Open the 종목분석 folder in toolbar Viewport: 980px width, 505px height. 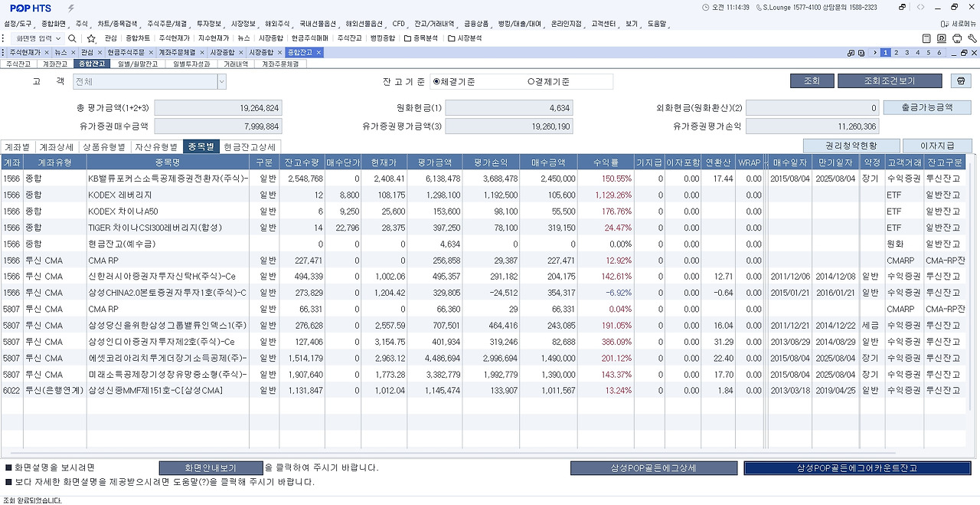pos(421,38)
